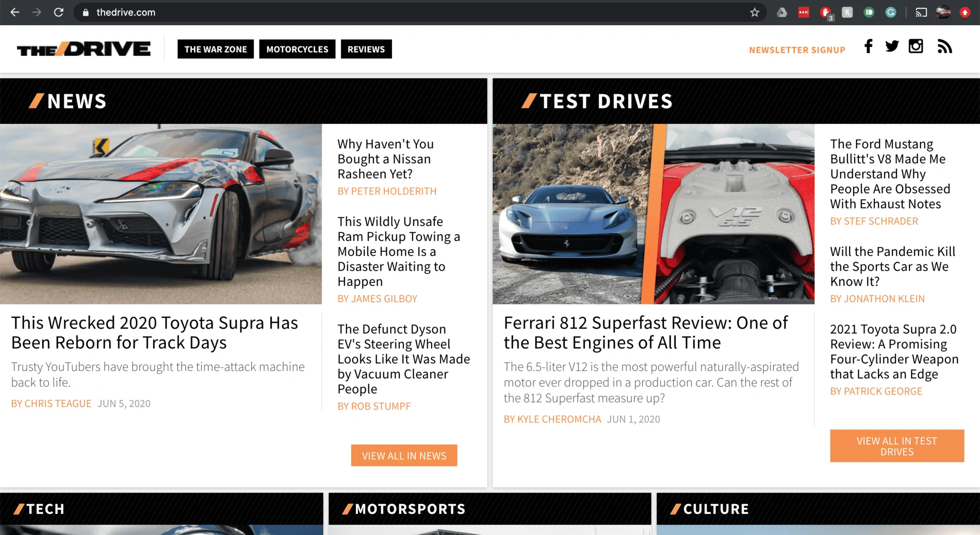Click the View All in News button
The width and height of the screenshot is (980, 535).
(404, 456)
